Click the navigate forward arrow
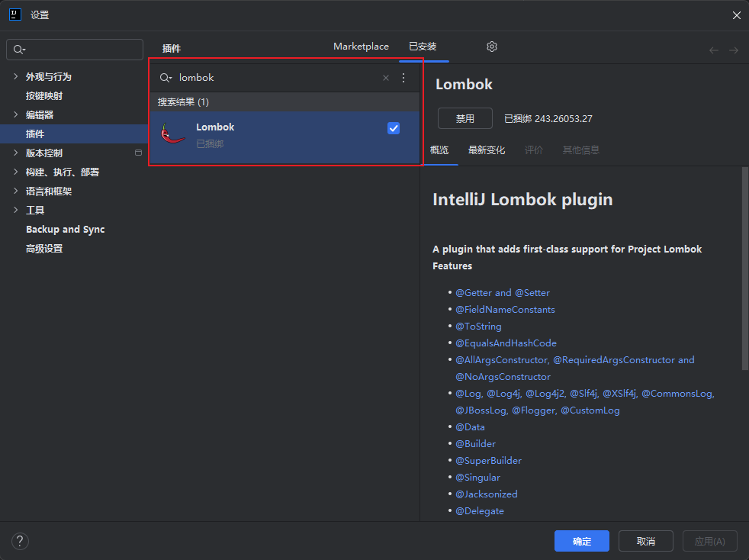Image resolution: width=749 pixels, height=560 pixels. 734,50
